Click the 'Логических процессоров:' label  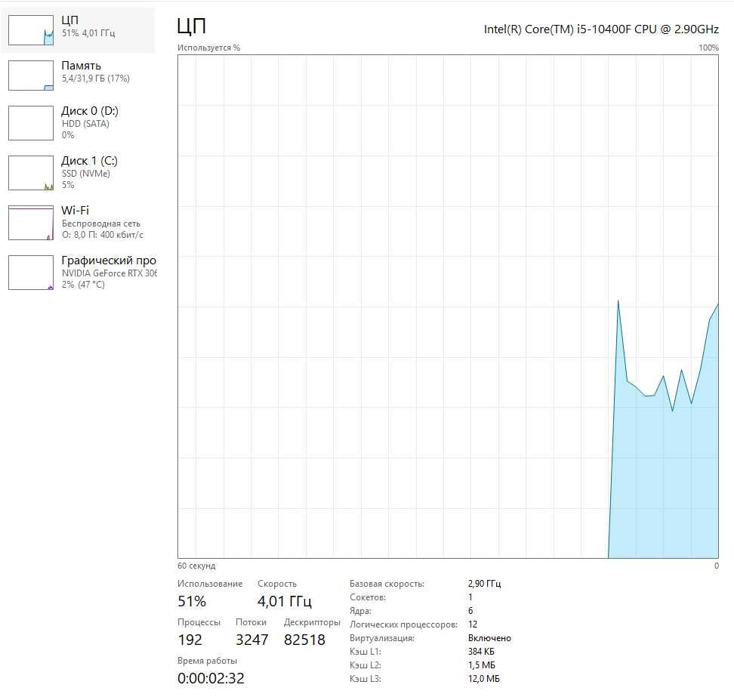[x=403, y=624]
